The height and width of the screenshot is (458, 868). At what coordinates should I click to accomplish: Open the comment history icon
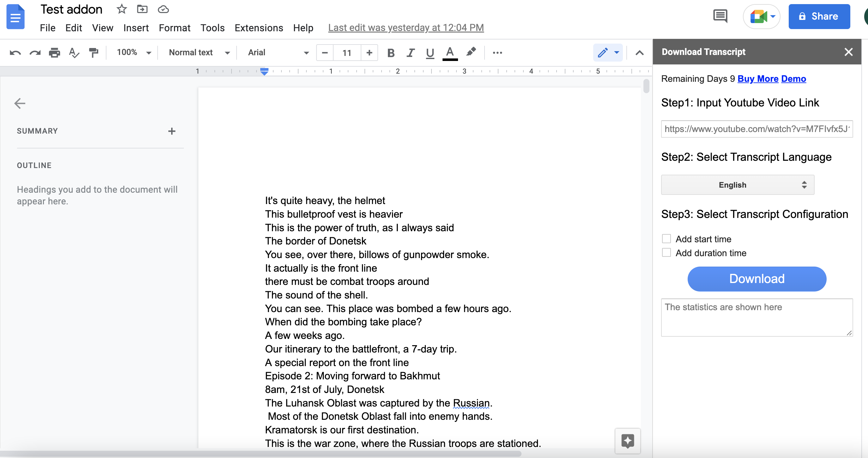(x=720, y=16)
